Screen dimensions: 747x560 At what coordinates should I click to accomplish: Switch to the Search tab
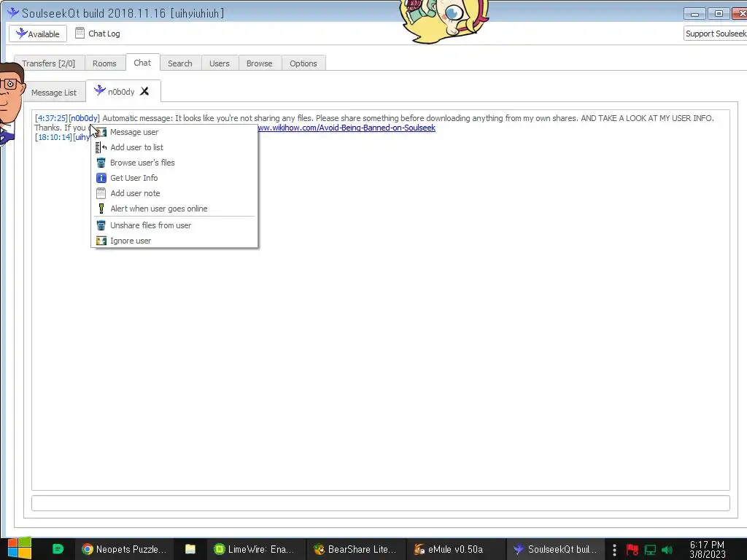pos(180,63)
